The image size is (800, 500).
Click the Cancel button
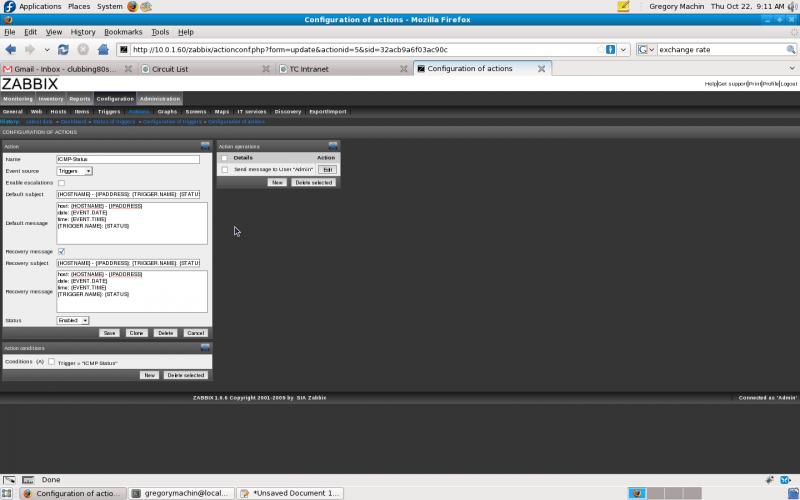(195, 333)
